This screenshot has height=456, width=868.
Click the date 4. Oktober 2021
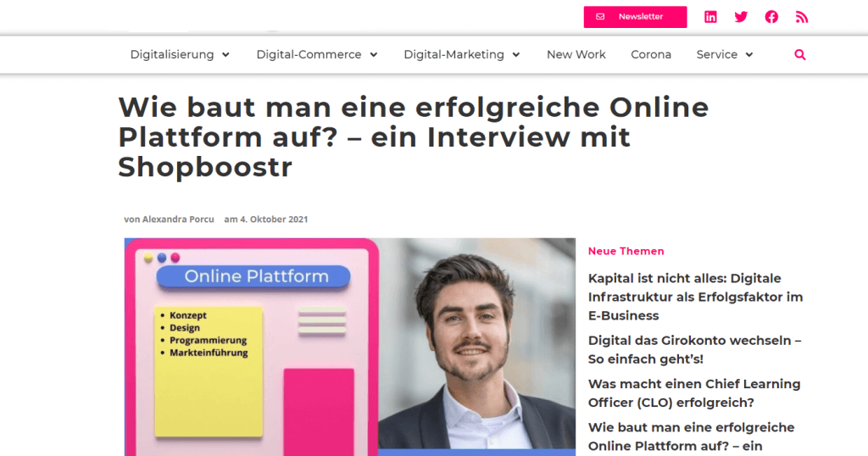coord(274,220)
